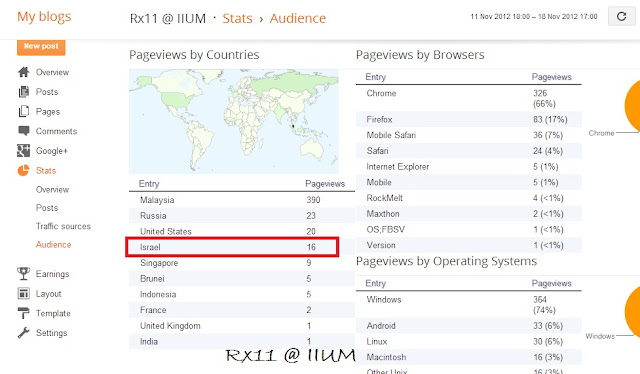Click the refresh stats icon button
640x374 pixels.
pyautogui.click(x=621, y=16)
